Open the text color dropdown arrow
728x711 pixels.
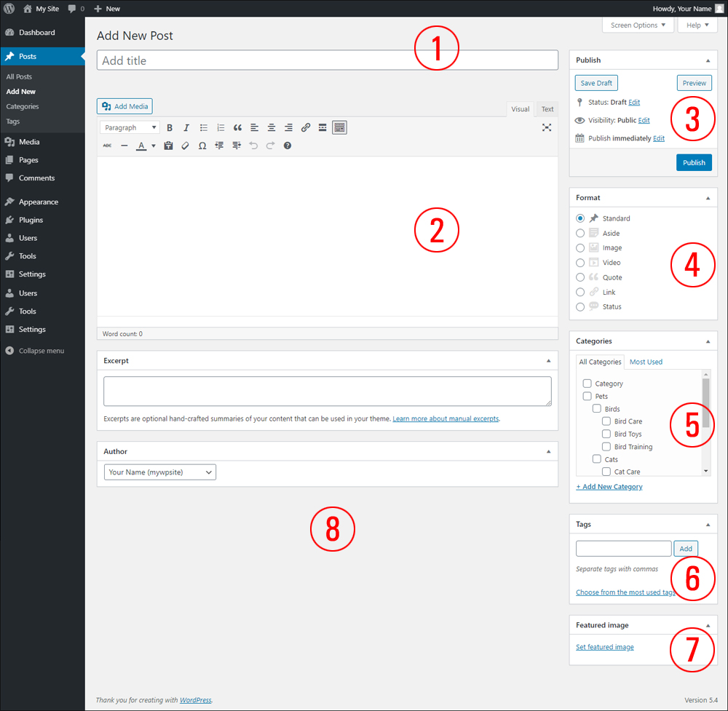click(153, 146)
